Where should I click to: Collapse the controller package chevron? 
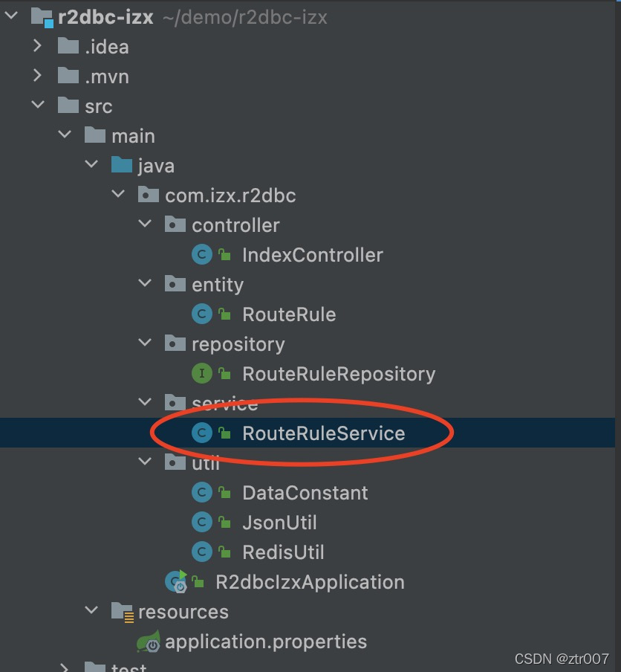tap(145, 224)
